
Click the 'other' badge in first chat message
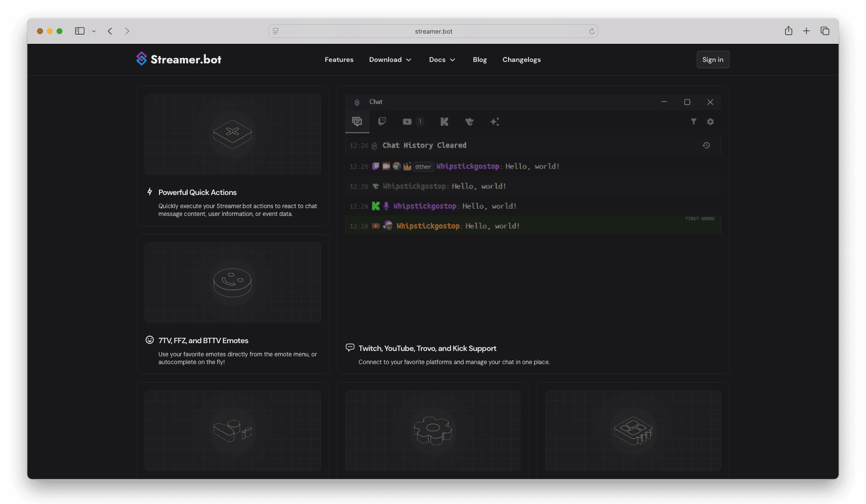[x=423, y=167]
